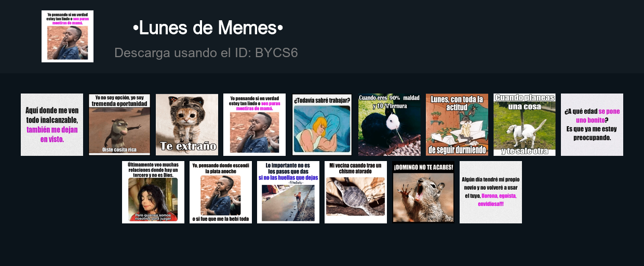Select the Descarga usando el ID: BYCS6 text
Viewport: 644px width, 266px height.
[x=206, y=53]
